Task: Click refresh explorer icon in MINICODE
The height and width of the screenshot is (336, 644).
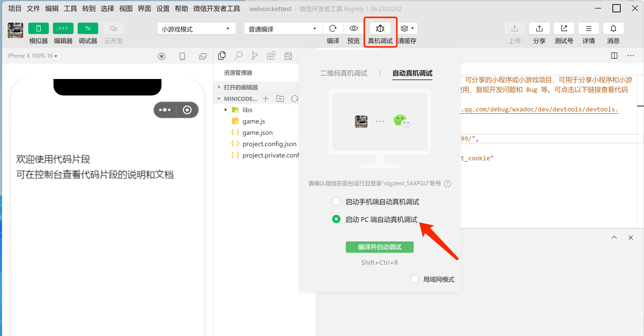Action: click(x=294, y=99)
